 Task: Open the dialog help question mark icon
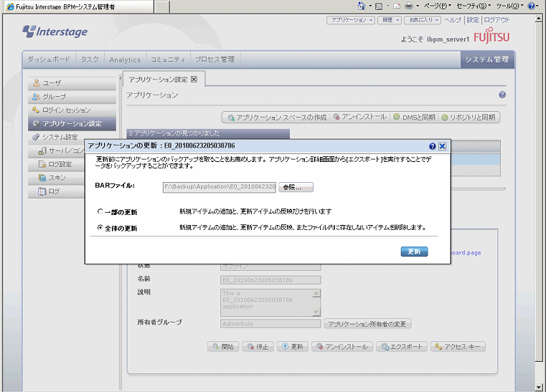pyautogui.click(x=432, y=146)
